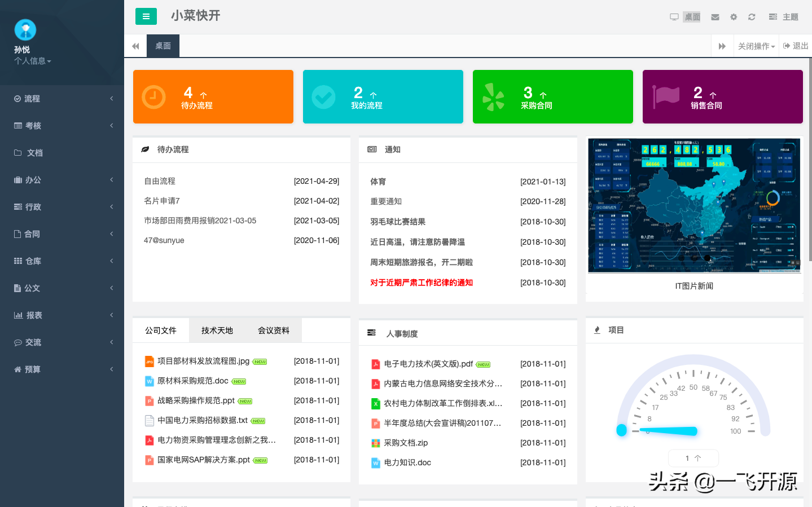The image size is (812, 507).
Task: Open 项目部材料发放流程图.jpg file
Action: pyautogui.click(x=203, y=361)
